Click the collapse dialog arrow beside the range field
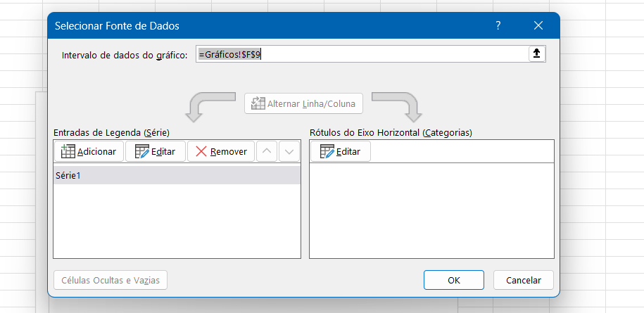This screenshot has height=313, width=644. (536, 54)
